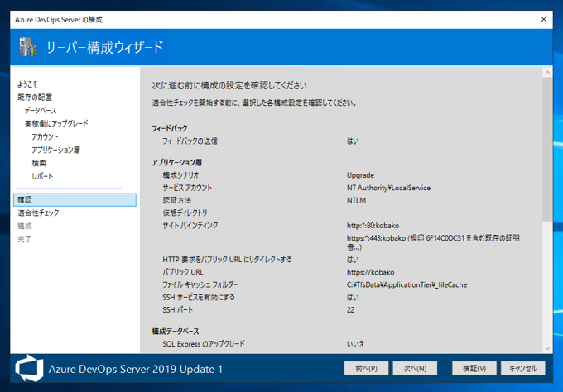Click the 次に進む前に構成の設定を確認してください heading
The image size is (563, 392).
point(229,85)
